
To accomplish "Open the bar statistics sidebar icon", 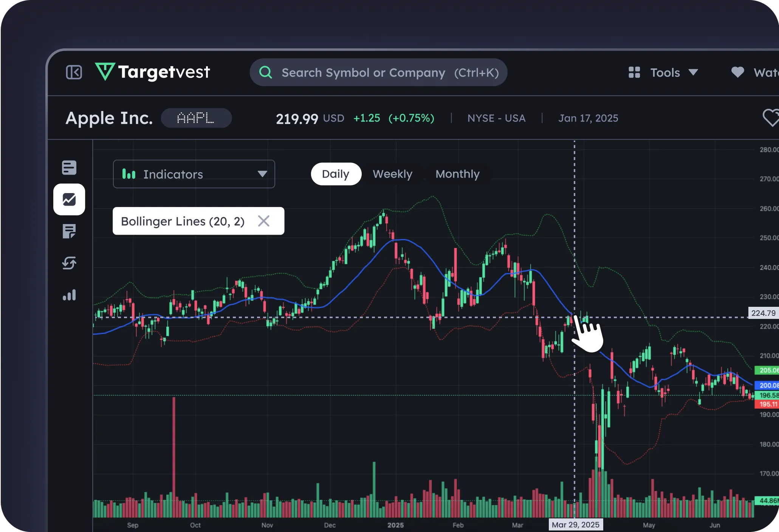I will (x=69, y=295).
